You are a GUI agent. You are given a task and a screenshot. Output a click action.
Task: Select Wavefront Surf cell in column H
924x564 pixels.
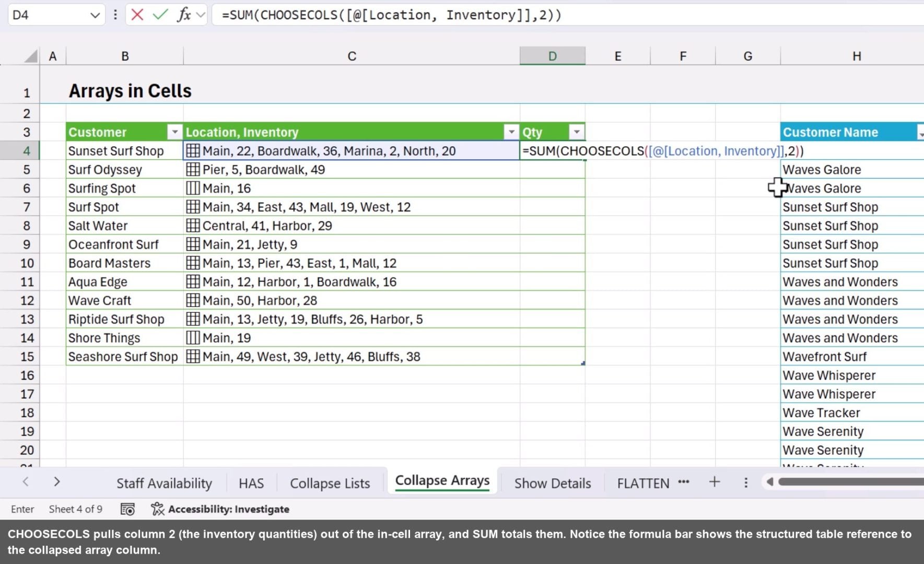pyautogui.click(x=852, y=357)
